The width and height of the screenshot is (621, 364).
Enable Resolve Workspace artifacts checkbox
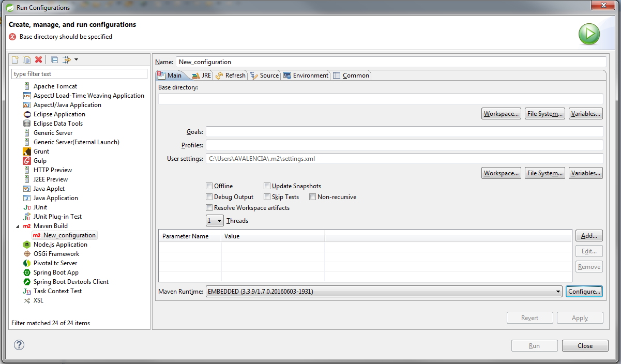(x=209, y=208)
